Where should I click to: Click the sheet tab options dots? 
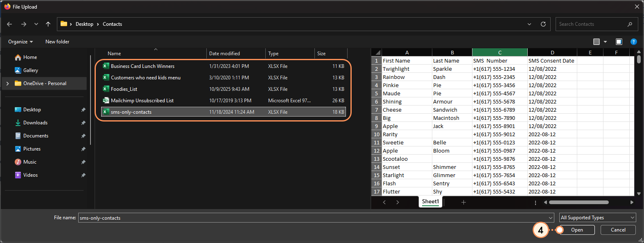click(536, 202)
